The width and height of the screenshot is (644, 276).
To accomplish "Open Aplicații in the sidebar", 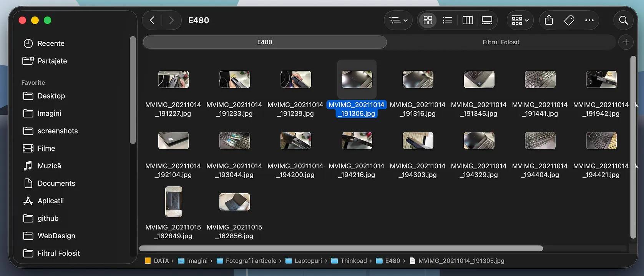I will 50,201.
